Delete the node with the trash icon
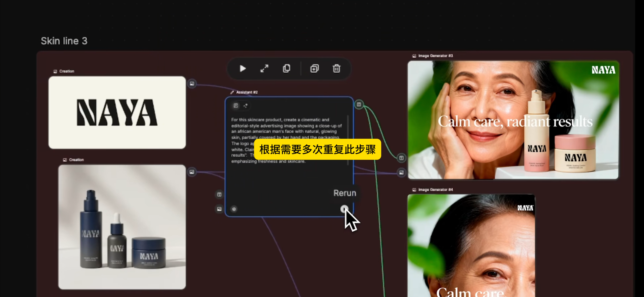 pyautogui.click(x=337, y=69)
